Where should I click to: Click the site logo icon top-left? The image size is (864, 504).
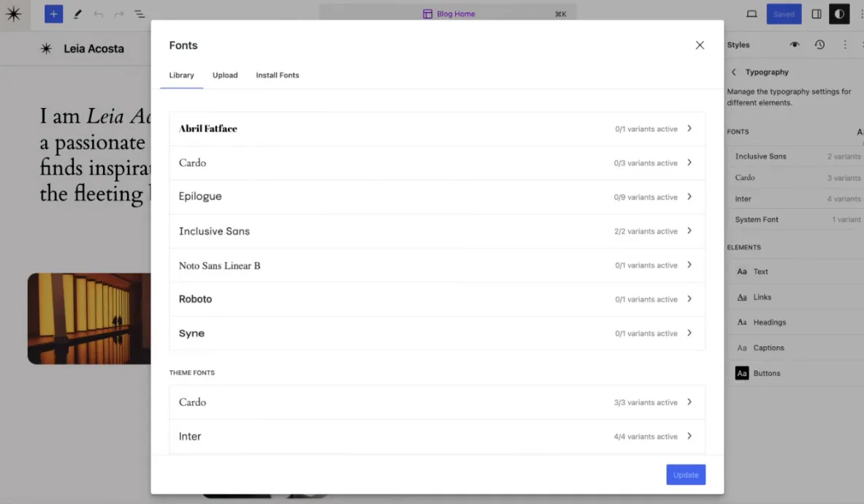coord(14,14)
